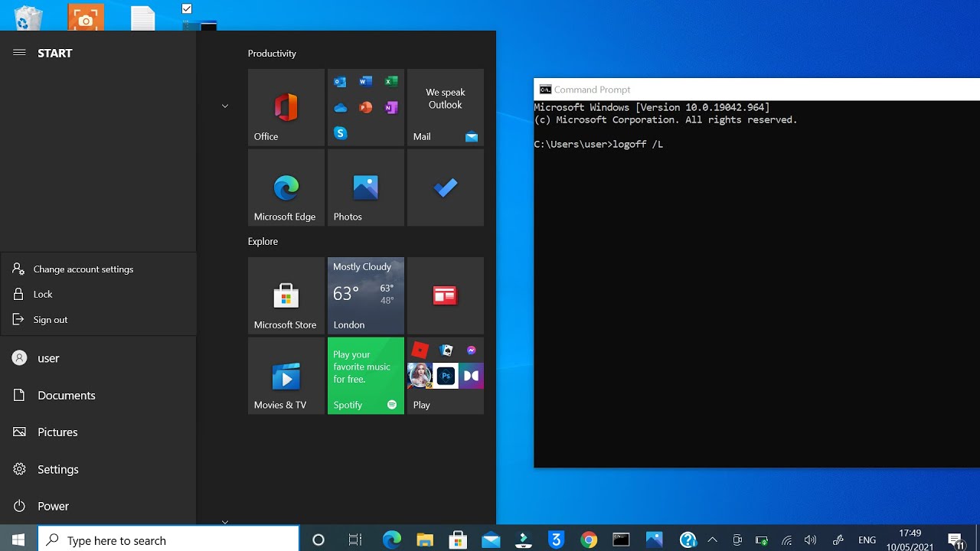The height and width of the screenshot is (551, 980).
Task: Open the Play folder tile
Action: [x=446, y=376]
